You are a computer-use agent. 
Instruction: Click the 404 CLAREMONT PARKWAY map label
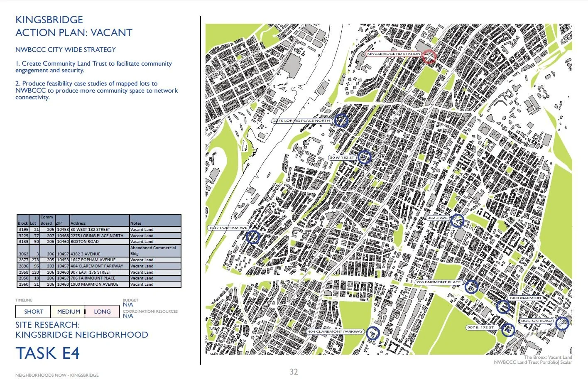(x=336, y=331)
